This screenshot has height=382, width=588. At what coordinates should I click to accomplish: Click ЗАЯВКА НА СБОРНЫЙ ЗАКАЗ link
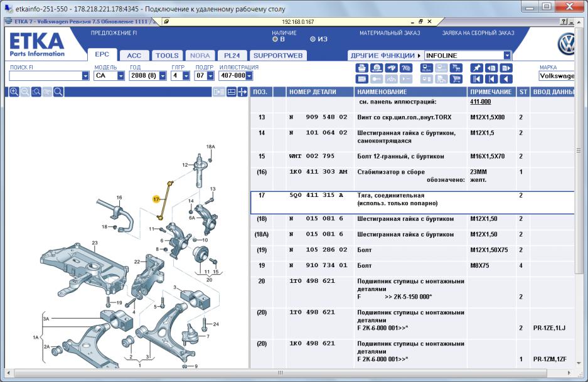click(x=478, y=33)
